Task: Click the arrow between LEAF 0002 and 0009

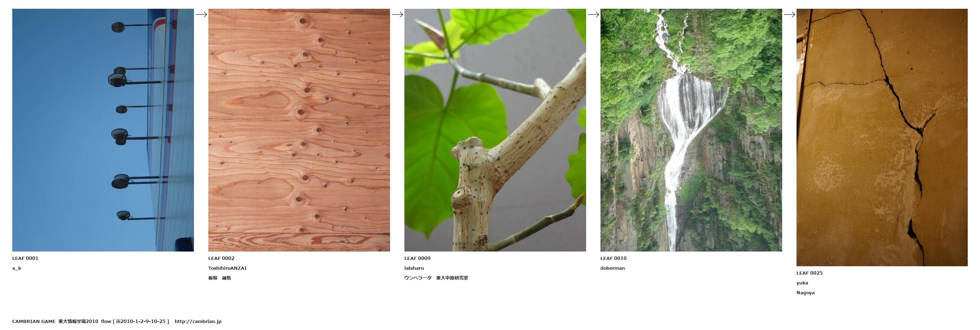Action: [397, 14]
